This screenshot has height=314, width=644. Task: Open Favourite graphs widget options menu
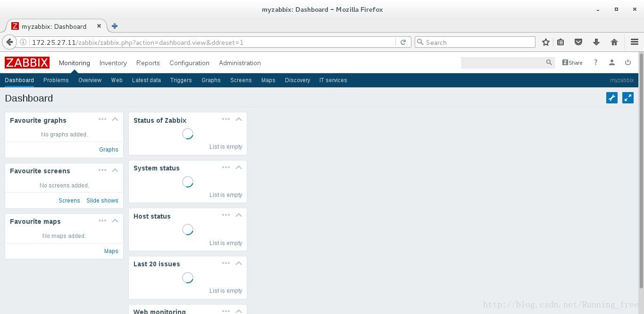102,119
